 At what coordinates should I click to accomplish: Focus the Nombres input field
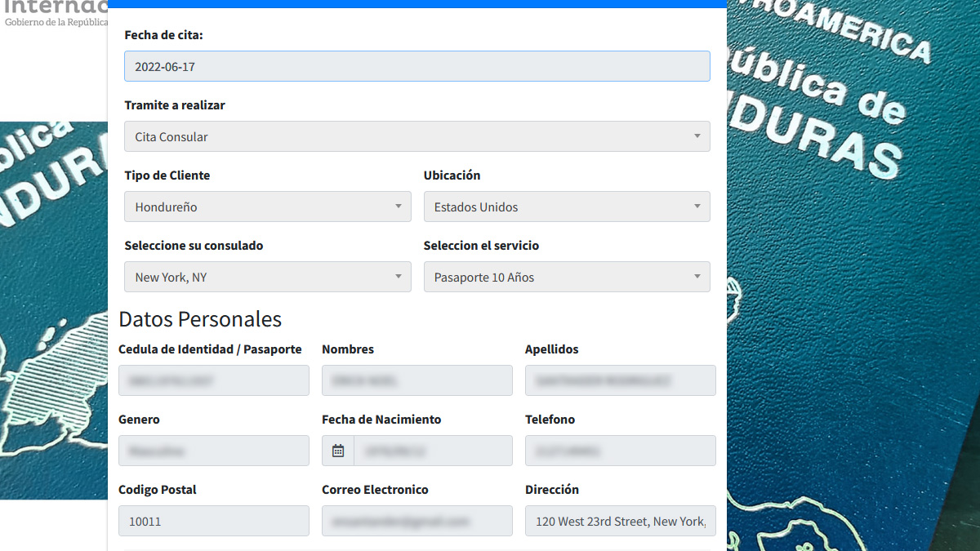click(x=416, y=380)
